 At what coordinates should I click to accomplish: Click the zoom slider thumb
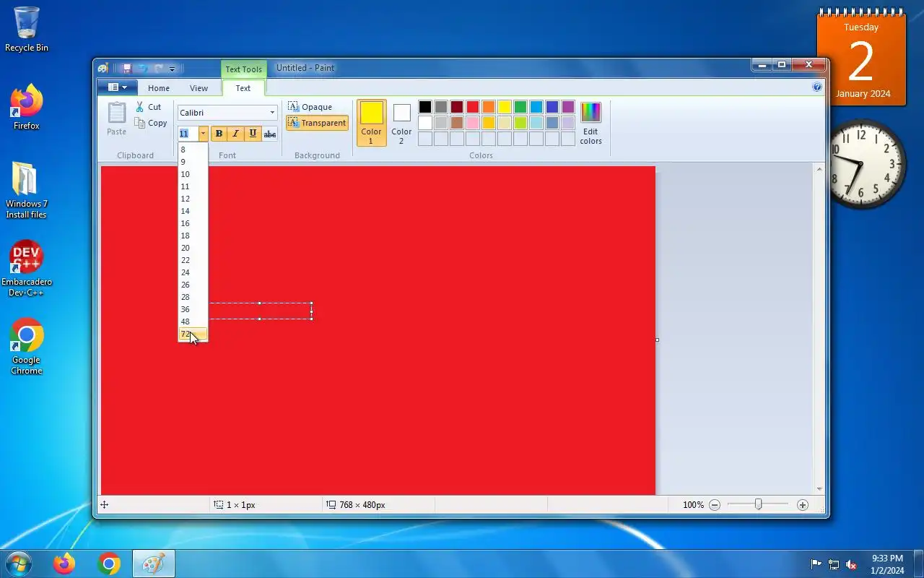click(x=758, y=504)
